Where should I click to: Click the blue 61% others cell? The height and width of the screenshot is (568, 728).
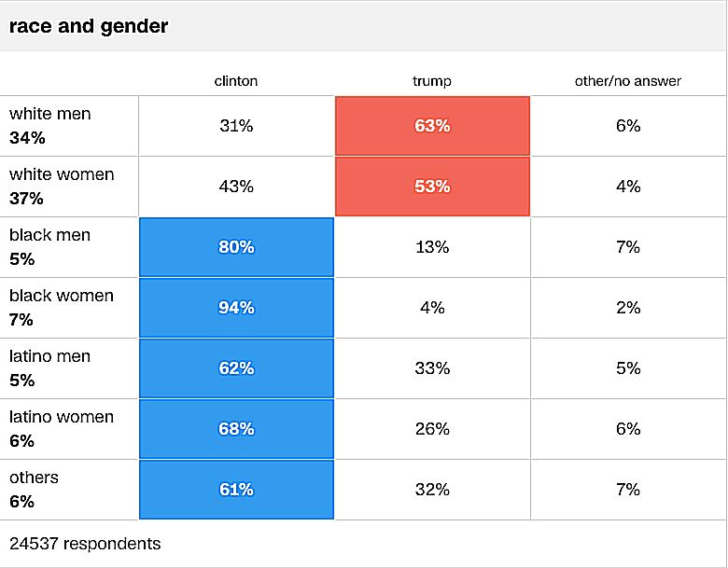(236, 489)
